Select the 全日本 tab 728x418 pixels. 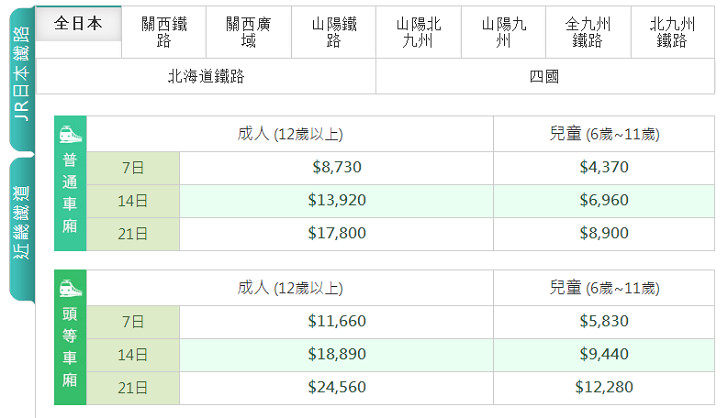pyautogui.click(x=80, y=24)
